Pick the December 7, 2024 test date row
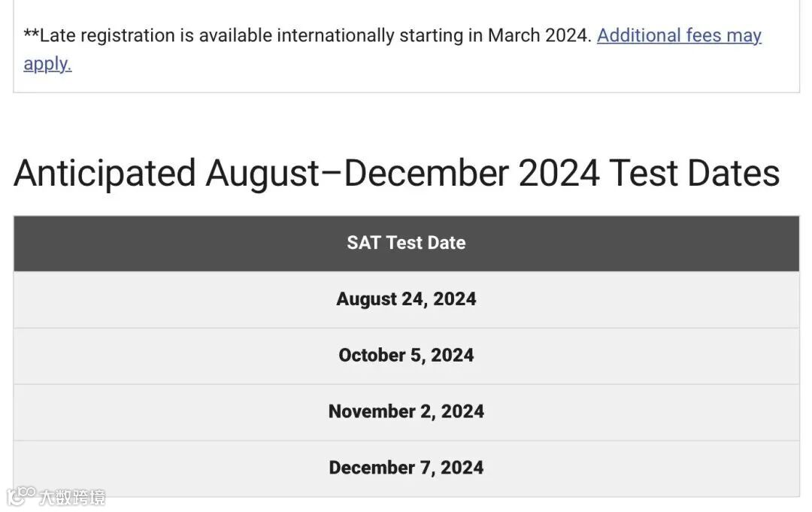The width and height of the screenshot is (812, 512). click(x=406, y=468)
